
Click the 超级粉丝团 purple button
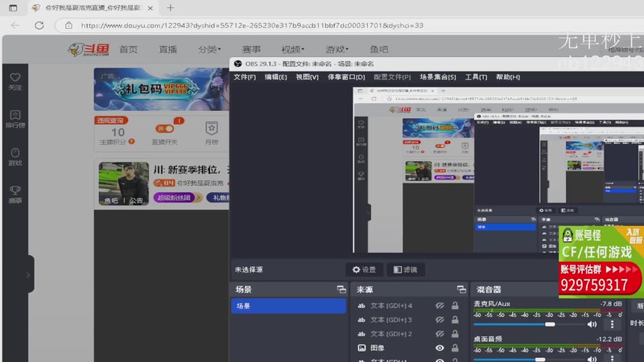coord(174,197)
